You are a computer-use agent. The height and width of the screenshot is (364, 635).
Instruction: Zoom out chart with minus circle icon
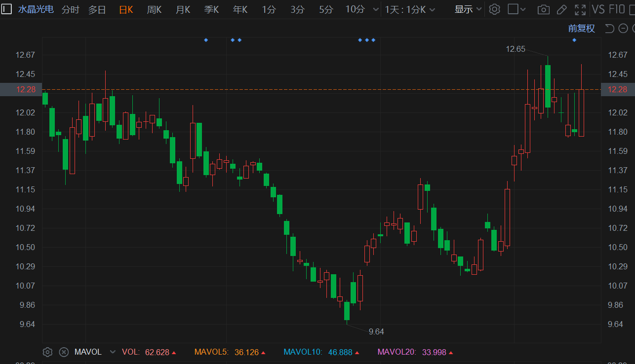point(623,28)
